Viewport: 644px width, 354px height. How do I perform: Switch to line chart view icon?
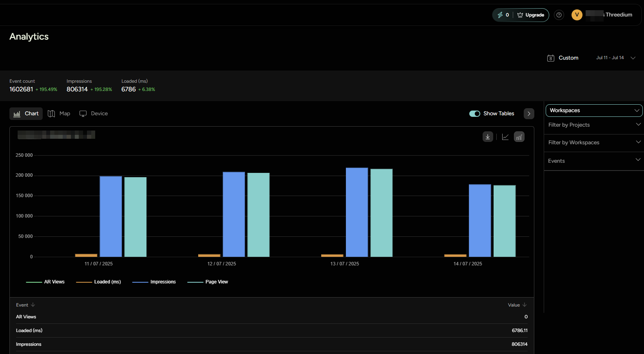505,136
